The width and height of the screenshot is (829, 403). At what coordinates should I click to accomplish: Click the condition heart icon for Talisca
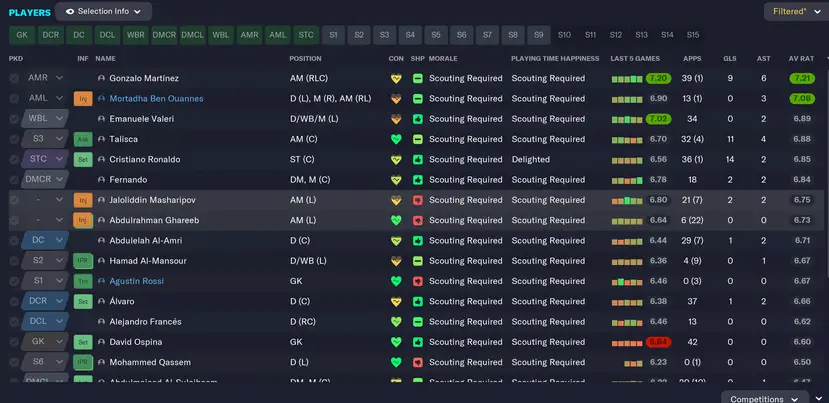tap(396, 139)
